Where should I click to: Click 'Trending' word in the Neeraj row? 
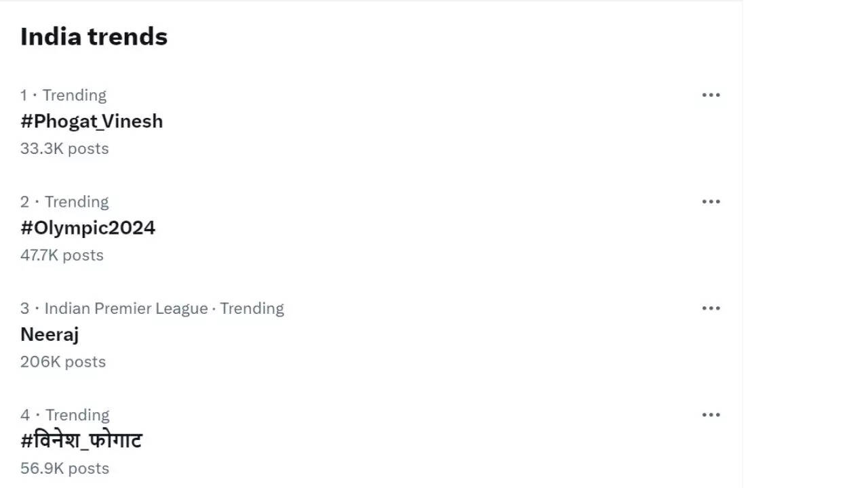click(252, 308)
